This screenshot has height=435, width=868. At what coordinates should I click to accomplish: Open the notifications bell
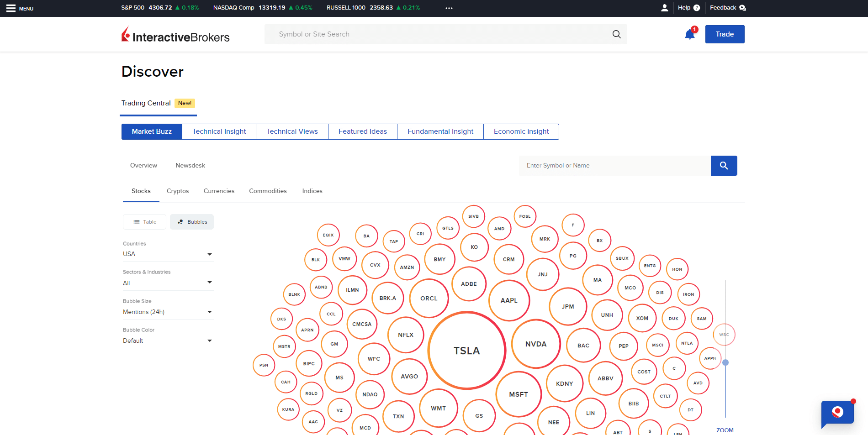pos(690,34)
